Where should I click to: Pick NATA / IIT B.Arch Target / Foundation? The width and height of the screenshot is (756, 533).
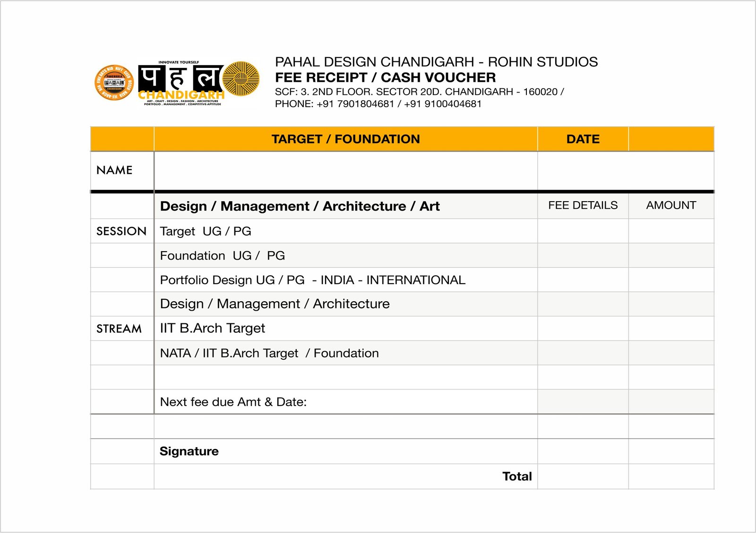[269, 353]
